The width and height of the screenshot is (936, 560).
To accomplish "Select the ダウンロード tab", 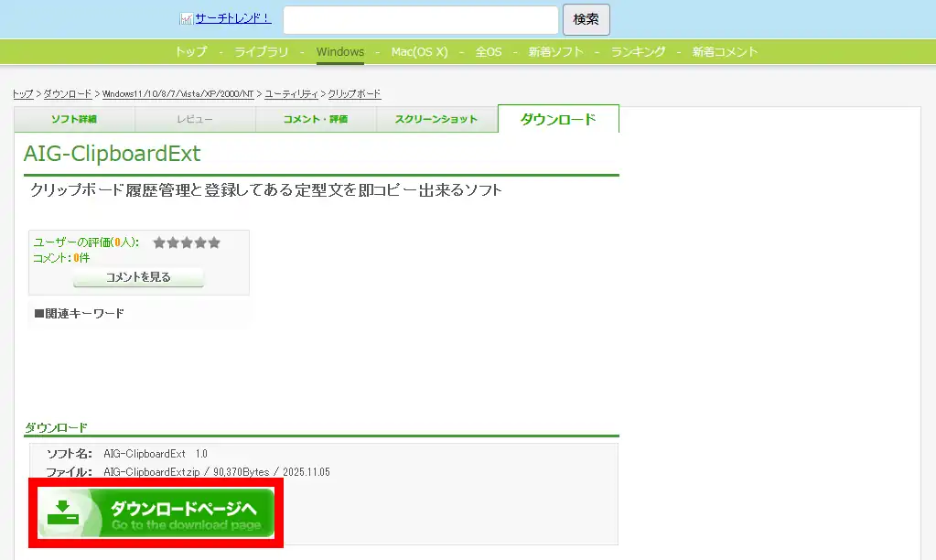I will click(x=558, y=119).
